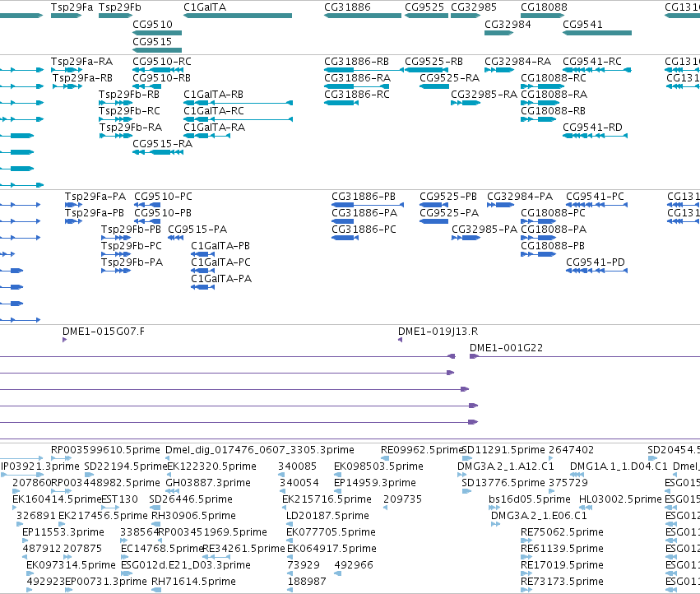Select the CG32984 gene label
The image size is (700, 594).
[508, 24]
